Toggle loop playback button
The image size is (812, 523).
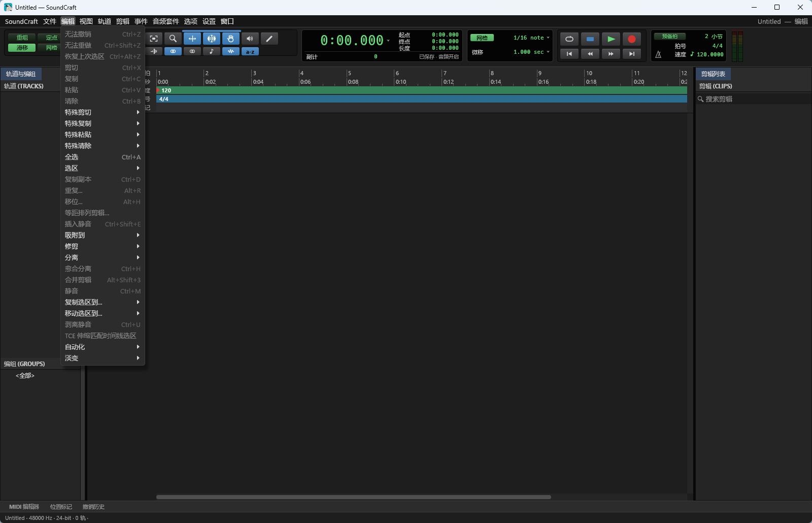pyautogui.click(x=569, y=39)
